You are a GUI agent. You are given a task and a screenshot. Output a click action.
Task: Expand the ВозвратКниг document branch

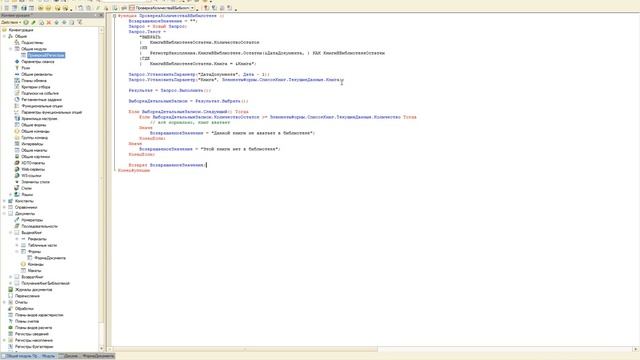tap(11, 277)
